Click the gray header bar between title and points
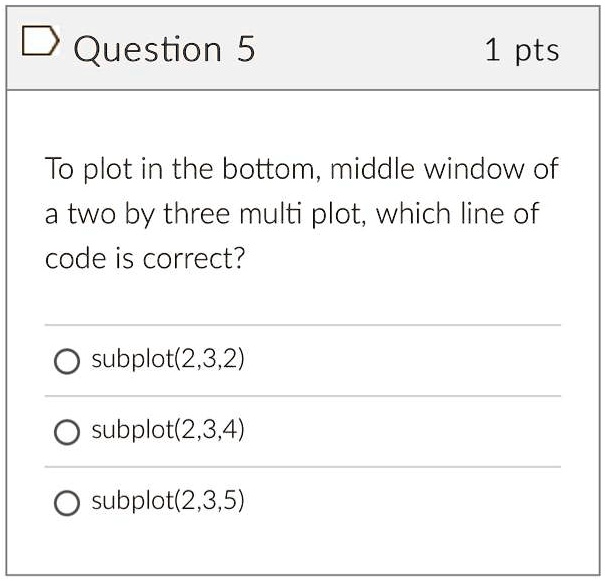Screen dimensions: 605x581 370,49
